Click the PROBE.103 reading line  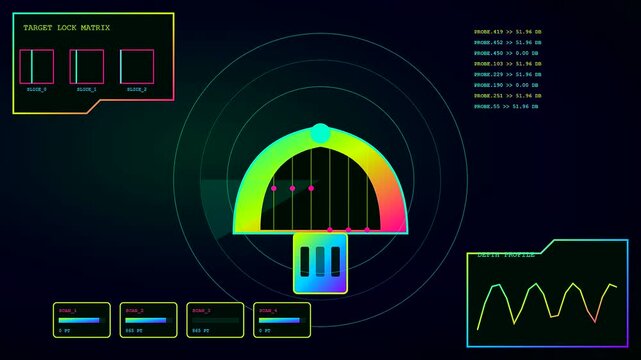508,64
